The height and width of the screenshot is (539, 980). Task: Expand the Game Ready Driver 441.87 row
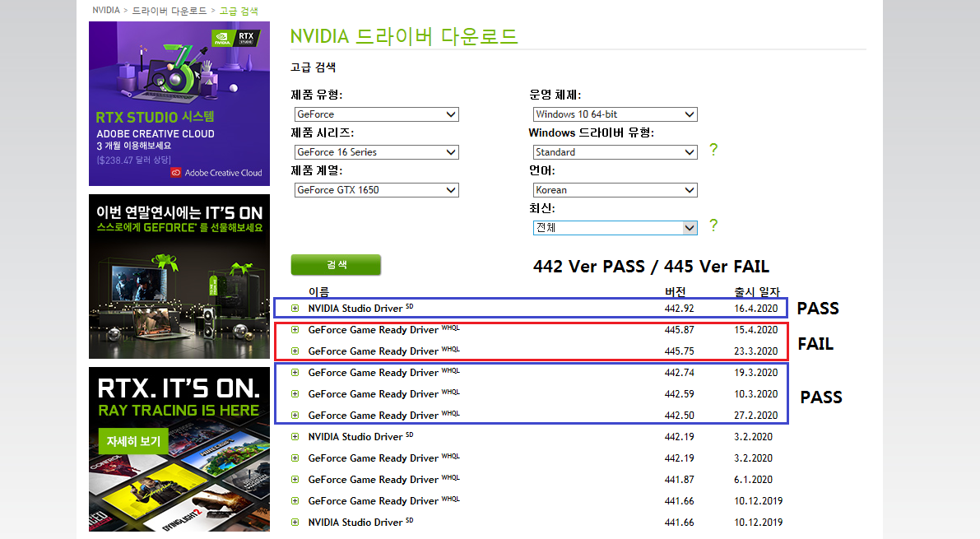[x=295, y=480]
